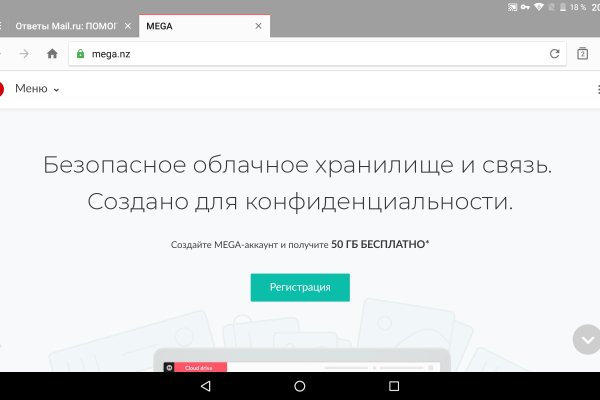
Task: Click the green Регистрация button
Action: pos(300,287)
